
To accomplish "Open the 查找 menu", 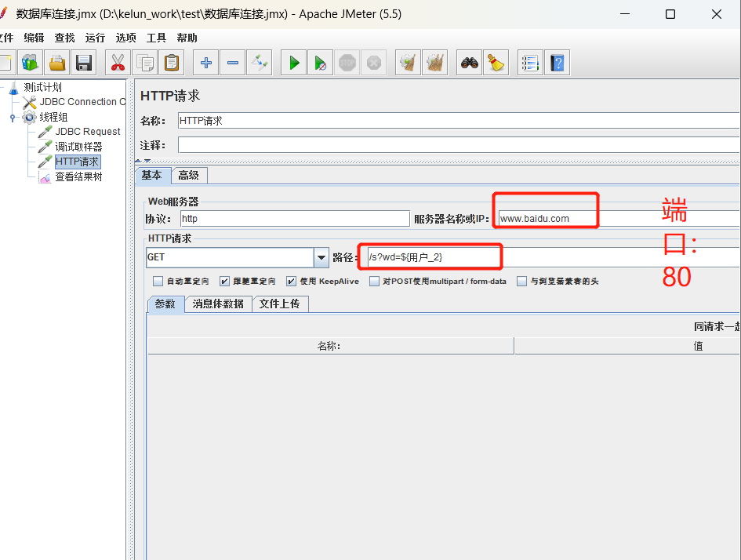I will [65, 38].
